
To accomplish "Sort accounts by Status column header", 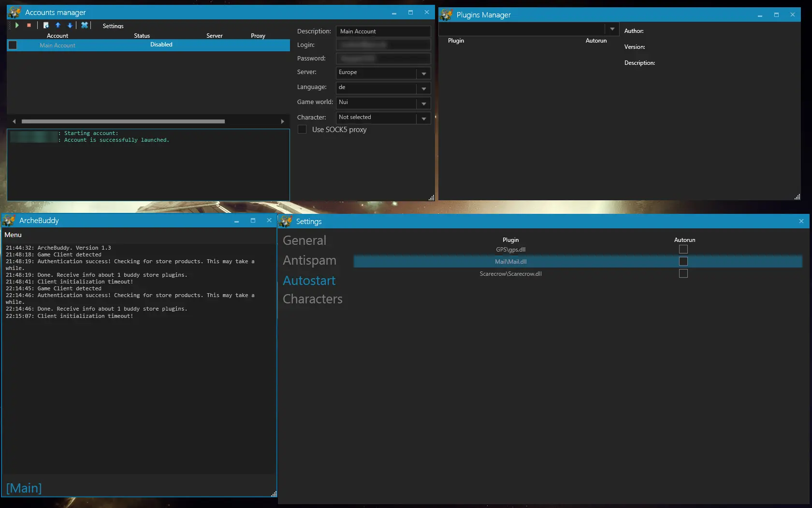I will (x=142, y=36).
